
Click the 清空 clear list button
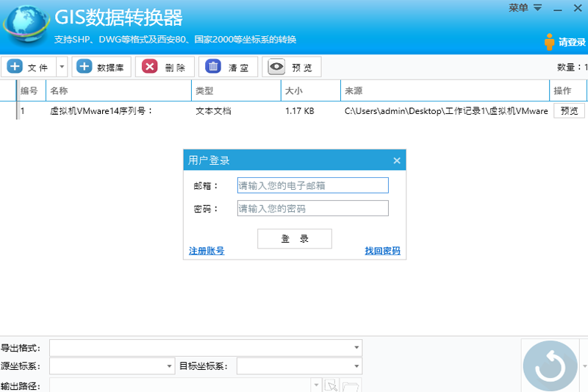click(228, 67)
